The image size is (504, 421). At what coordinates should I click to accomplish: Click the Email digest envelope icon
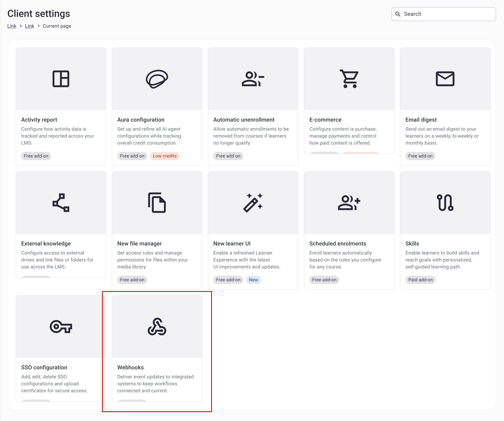[445, 79]
